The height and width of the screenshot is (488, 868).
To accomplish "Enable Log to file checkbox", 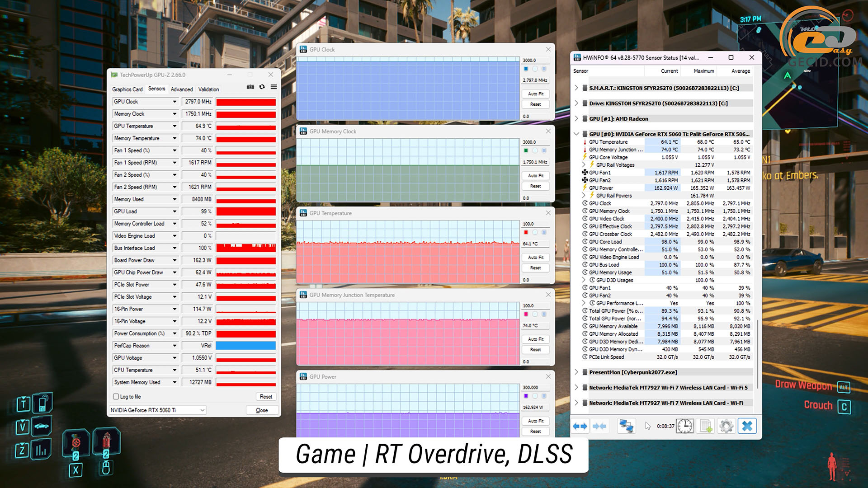I will point(116,397).
